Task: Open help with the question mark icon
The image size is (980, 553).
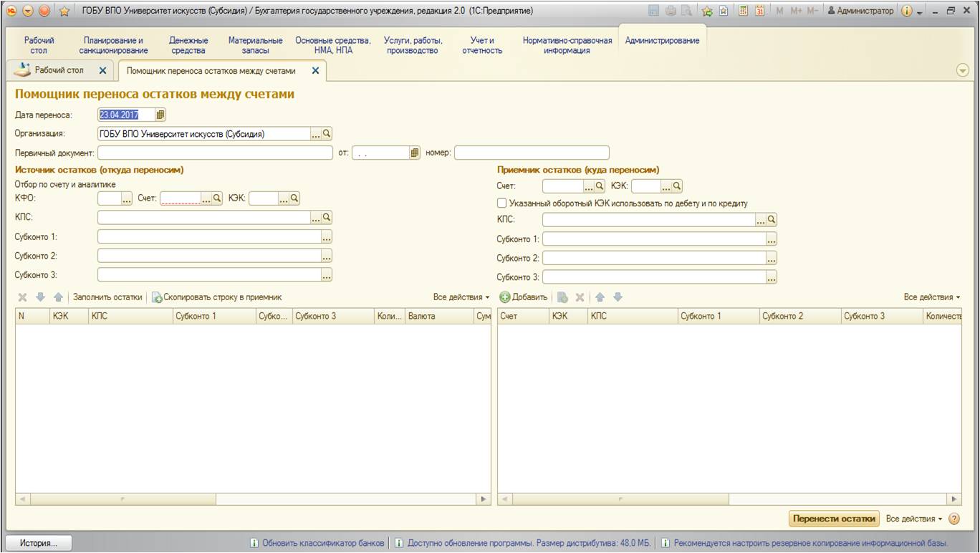Action: (953, 519)
